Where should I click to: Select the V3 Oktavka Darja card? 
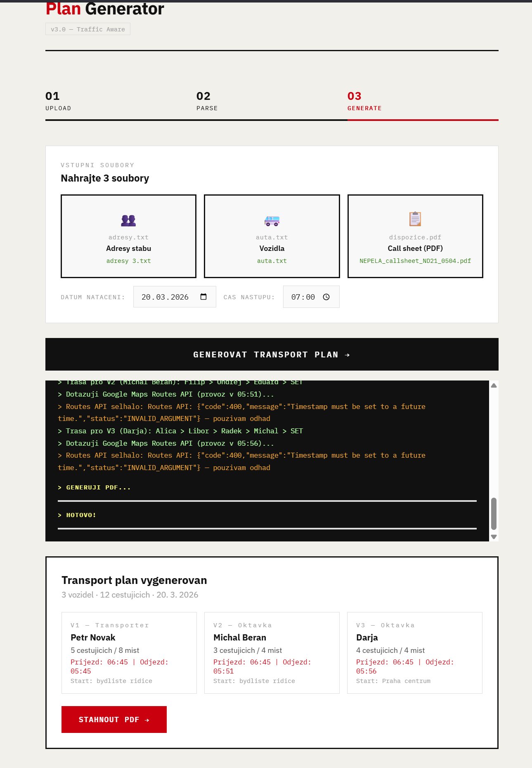tap(415, 653)
